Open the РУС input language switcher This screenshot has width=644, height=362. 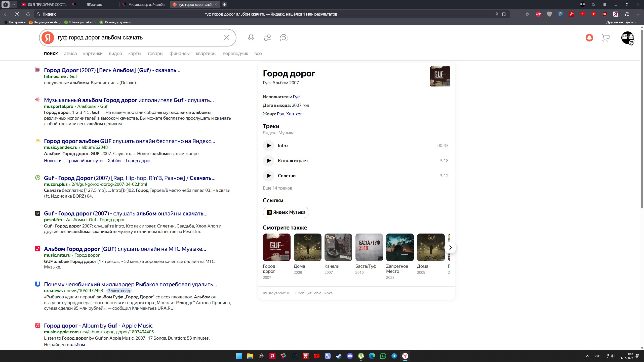(x=597, y=356)
